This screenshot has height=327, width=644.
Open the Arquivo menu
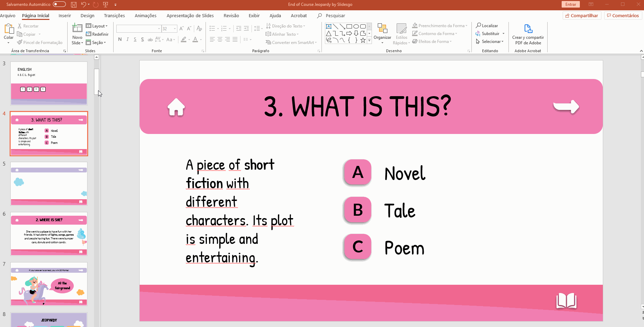(8, 15)
